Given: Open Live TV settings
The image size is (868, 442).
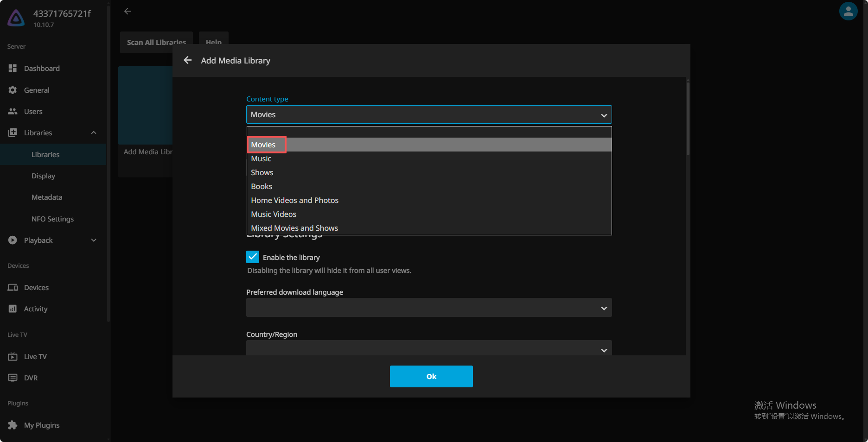Looking at the screenshot, I should tap(53, 356).
